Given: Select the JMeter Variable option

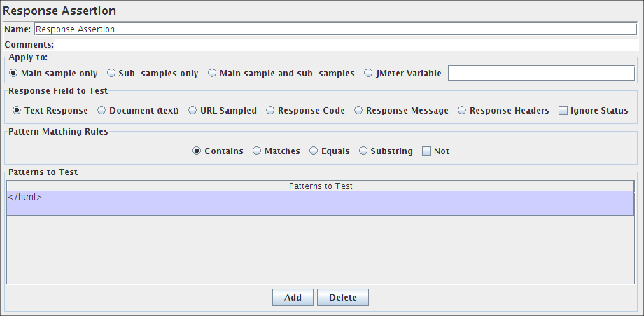Looking at the screenshot, I should 368,73.
